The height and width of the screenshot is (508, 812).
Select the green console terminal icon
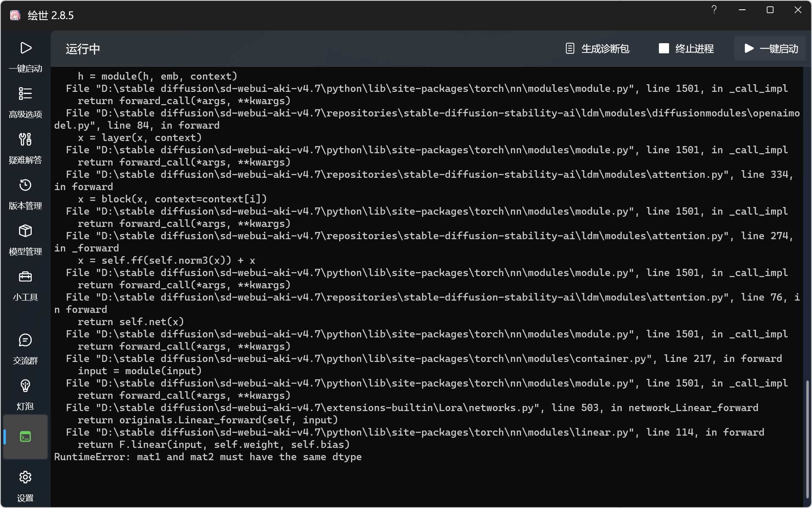point(25,436)
